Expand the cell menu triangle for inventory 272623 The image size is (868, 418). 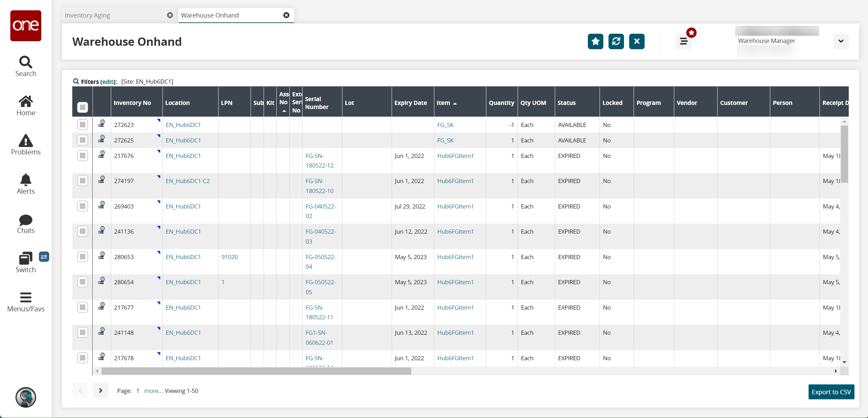coord(159,120)
